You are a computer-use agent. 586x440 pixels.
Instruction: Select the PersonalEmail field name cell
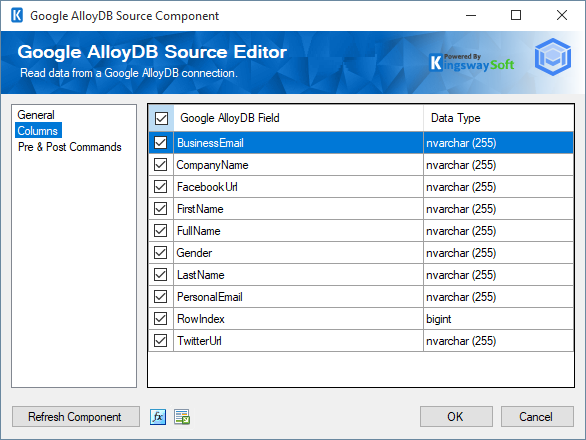(299, 297)
